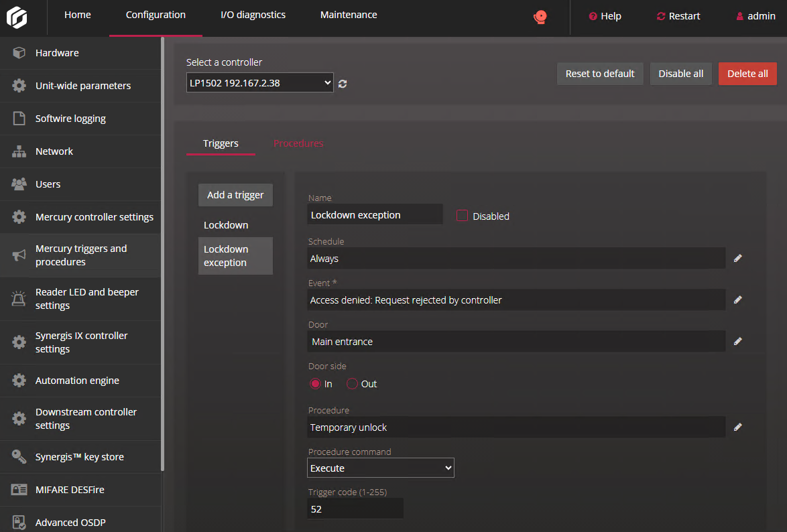Click the Name input field
The width and height of the screenshot is (787, 532).
375,215
